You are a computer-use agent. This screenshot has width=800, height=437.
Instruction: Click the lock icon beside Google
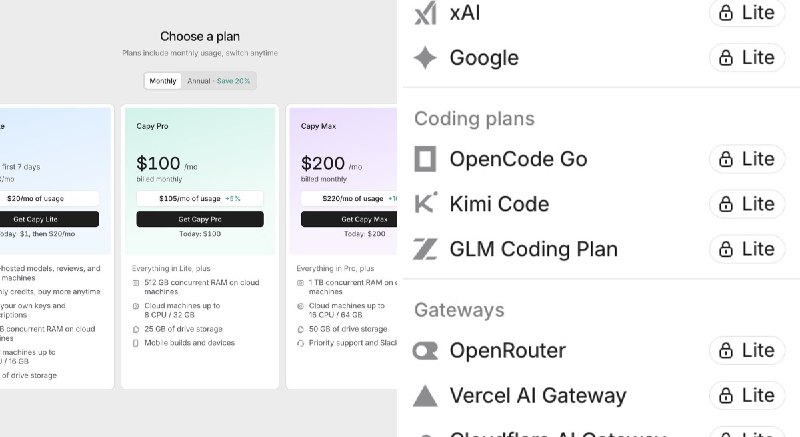[726, 58]
